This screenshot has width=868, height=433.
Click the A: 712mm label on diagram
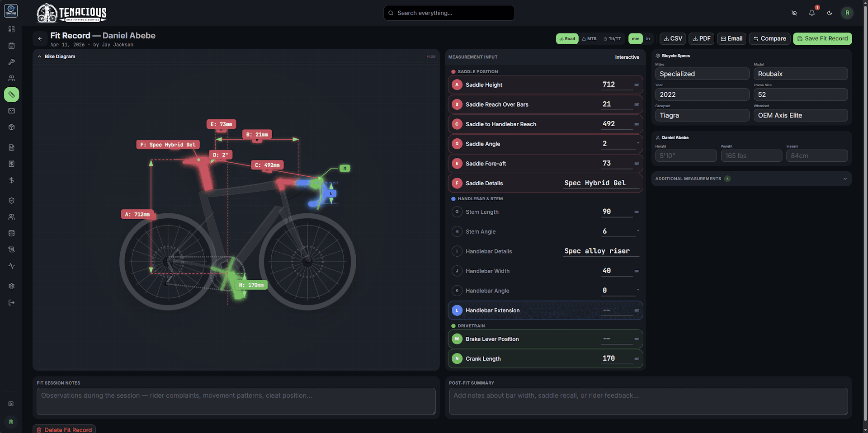[137, 214]
